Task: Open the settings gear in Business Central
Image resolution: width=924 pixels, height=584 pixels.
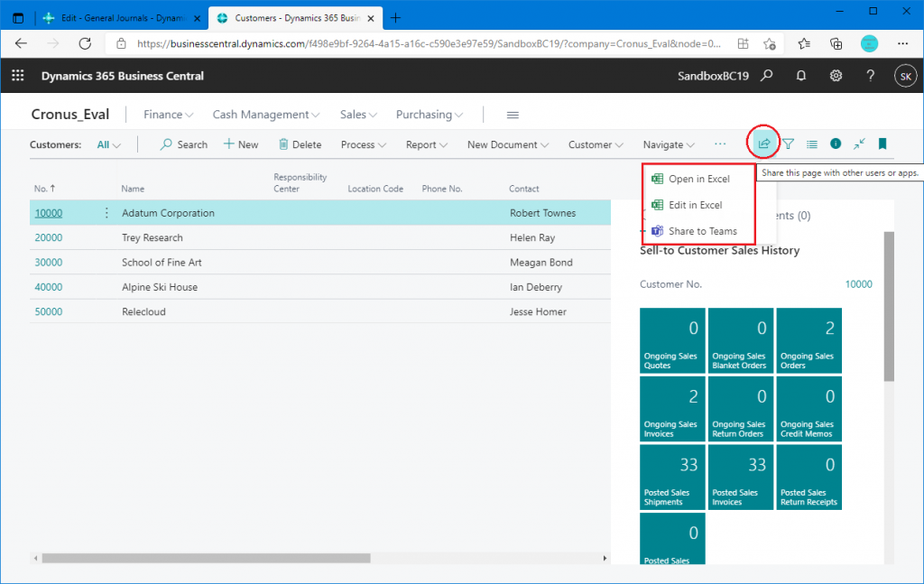Action: 836,76
